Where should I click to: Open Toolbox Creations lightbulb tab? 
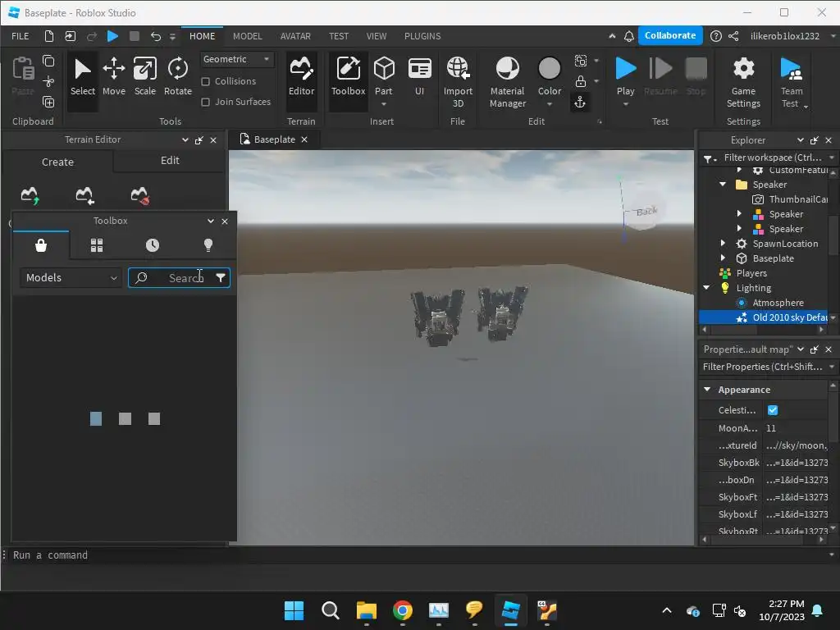click(x=208, y=245)
